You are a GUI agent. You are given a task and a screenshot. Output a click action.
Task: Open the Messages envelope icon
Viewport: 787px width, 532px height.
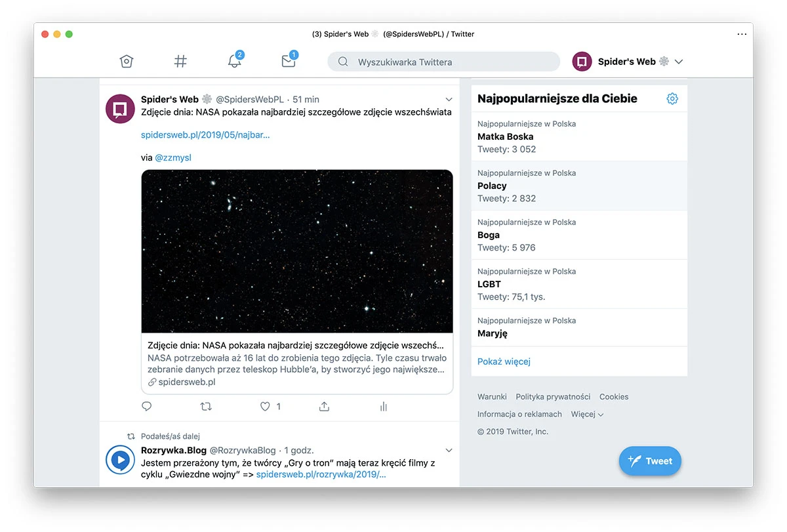289,61
